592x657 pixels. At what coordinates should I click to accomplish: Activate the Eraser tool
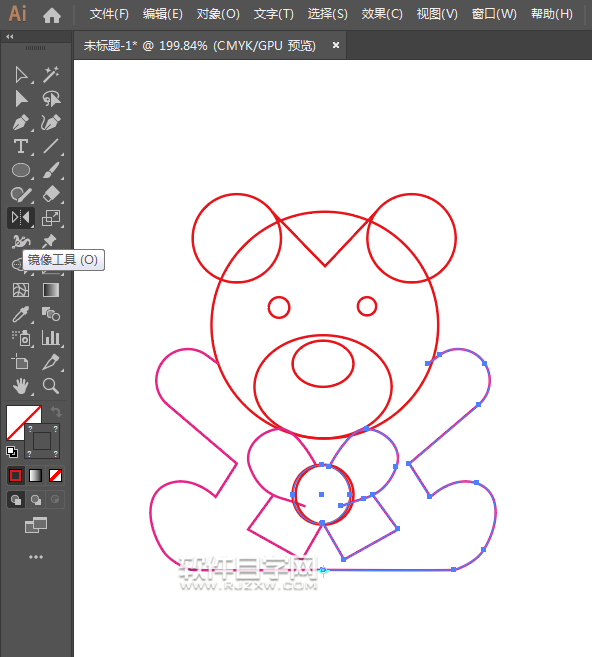(51, 194)
